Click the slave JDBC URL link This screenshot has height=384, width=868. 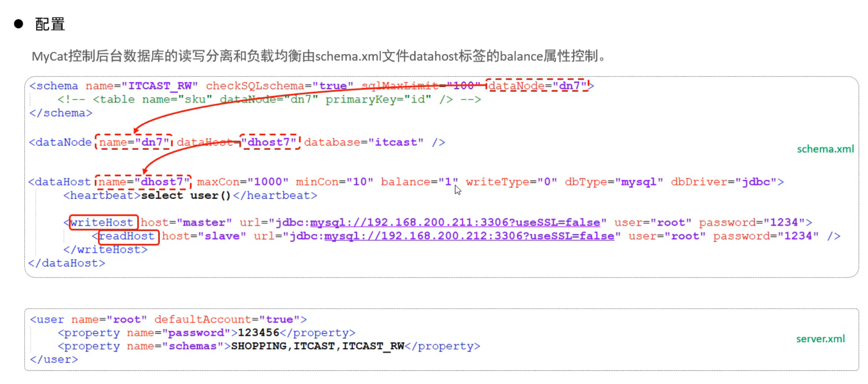click(469, 236)
